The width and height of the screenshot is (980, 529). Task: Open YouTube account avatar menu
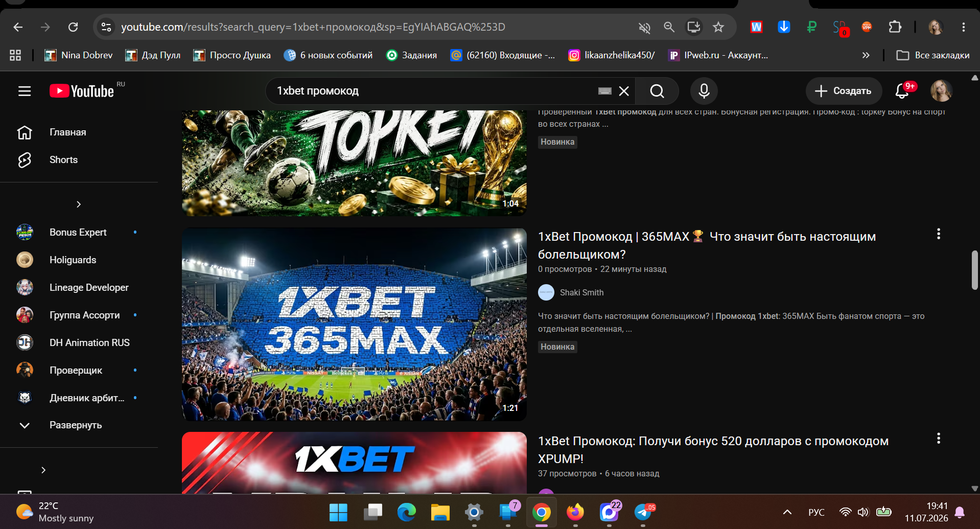(x=941, y=91)
